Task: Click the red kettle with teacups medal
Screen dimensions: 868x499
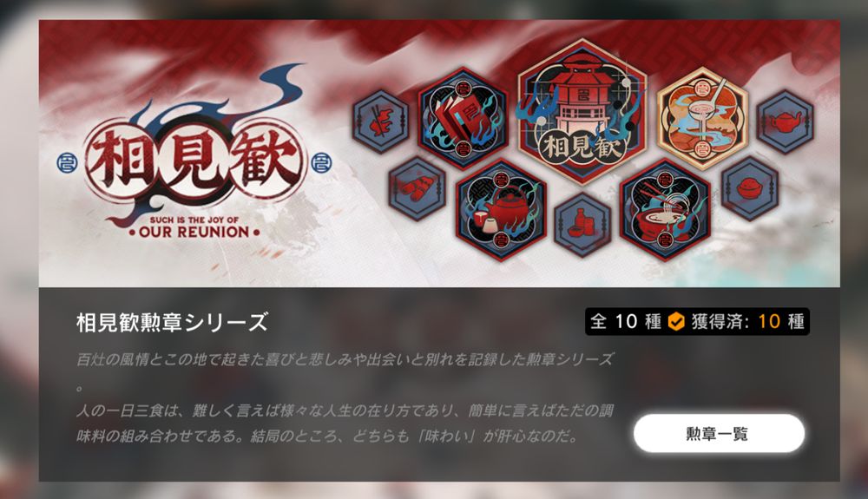Action: 501,210
